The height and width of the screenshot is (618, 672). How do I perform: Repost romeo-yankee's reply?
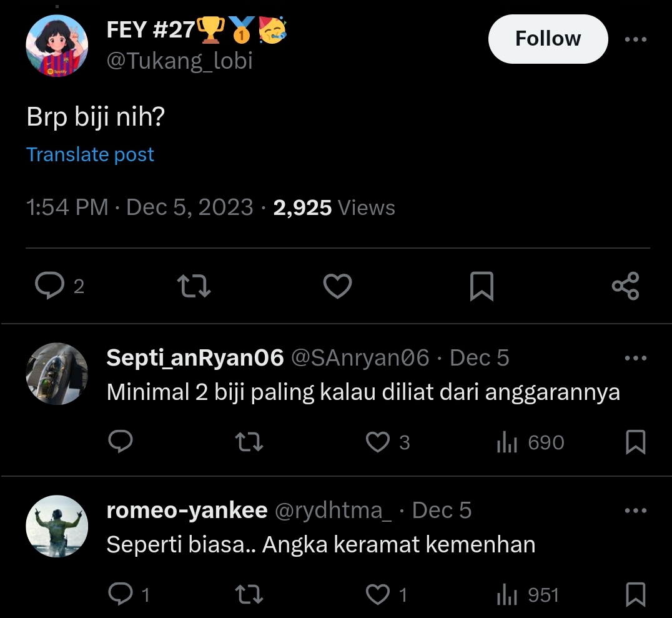tap(249, 594)
